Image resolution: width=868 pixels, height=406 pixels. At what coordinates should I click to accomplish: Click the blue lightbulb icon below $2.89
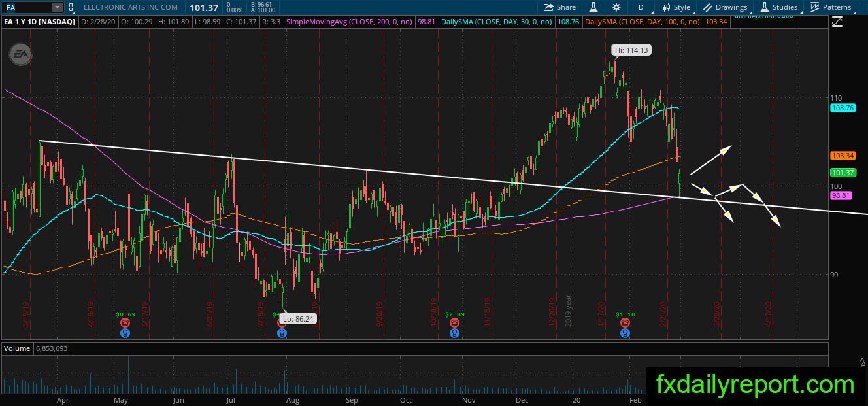[x=454, y=332]
